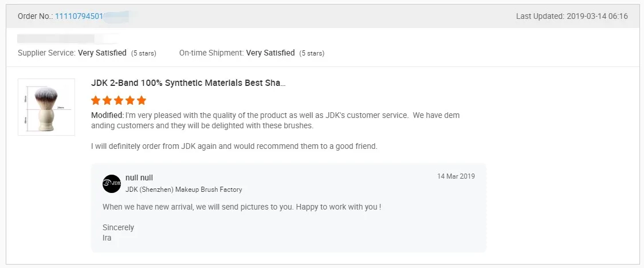
Task: Click the On-time Shipment 'Very Satisfied' rating
Action: [270, 53]
